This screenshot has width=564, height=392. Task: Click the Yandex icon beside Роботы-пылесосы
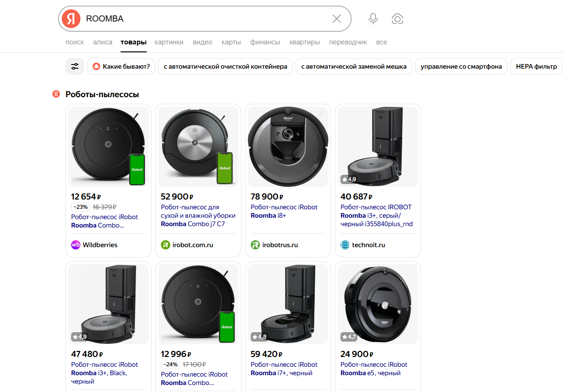coord(56,94)
